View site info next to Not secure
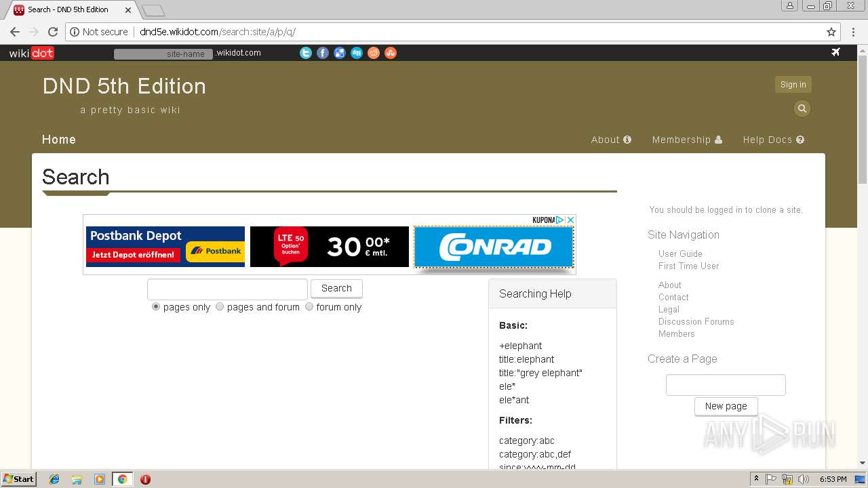The height and width of the screenshot is (488, 868). click(75, 32)
